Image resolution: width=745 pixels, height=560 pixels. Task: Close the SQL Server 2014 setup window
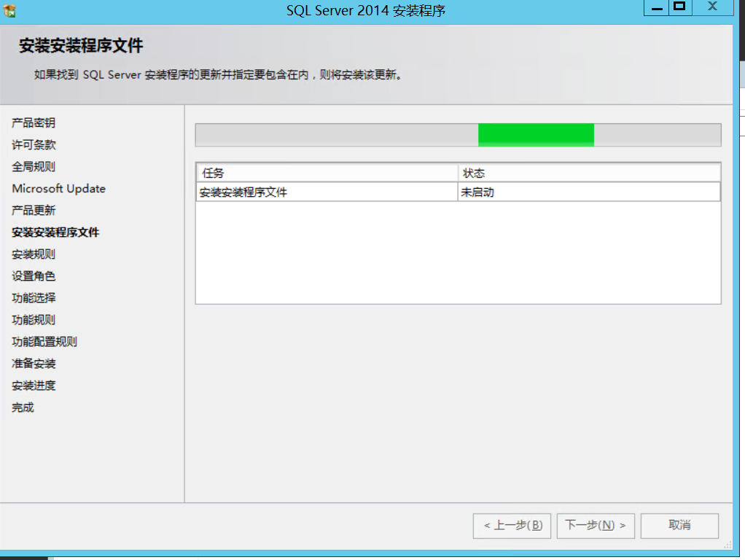(x=713, y=7)
